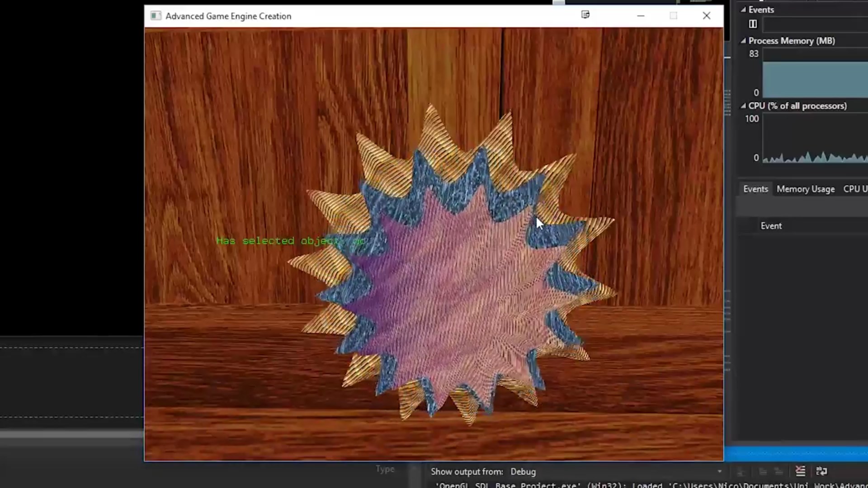The width and height of the screenshot is (868, 488).
Task: Click the Event column header
Action: [x=771, y=226]
